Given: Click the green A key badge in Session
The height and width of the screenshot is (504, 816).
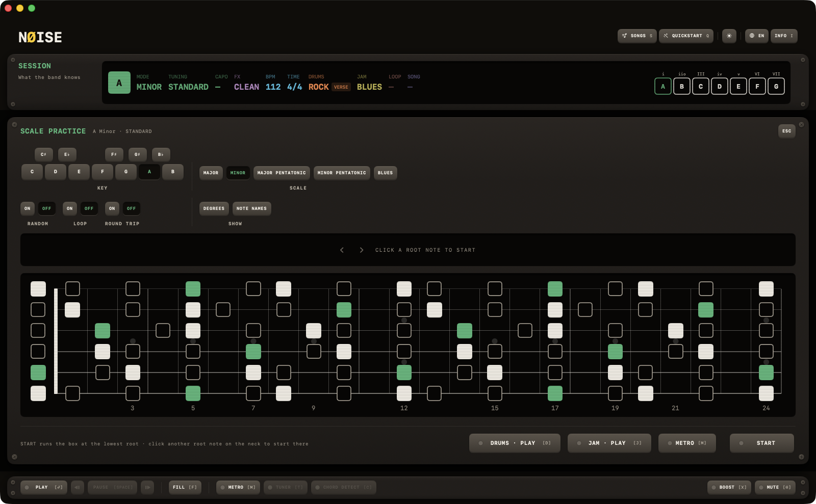Looking at the screenshot, I should [119, 83].
